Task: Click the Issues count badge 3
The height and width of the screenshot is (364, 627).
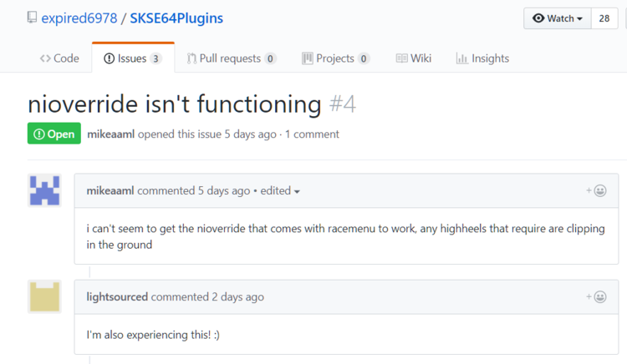Action: pos(156,58)
